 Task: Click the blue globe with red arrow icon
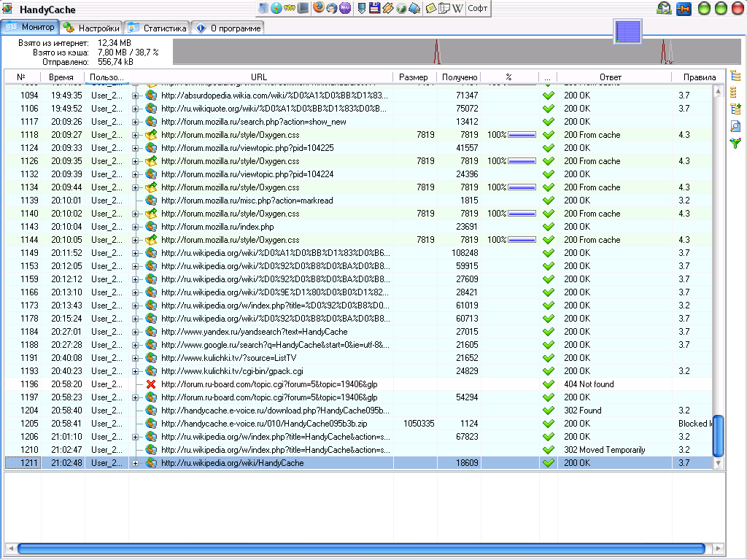coord(276,7)
